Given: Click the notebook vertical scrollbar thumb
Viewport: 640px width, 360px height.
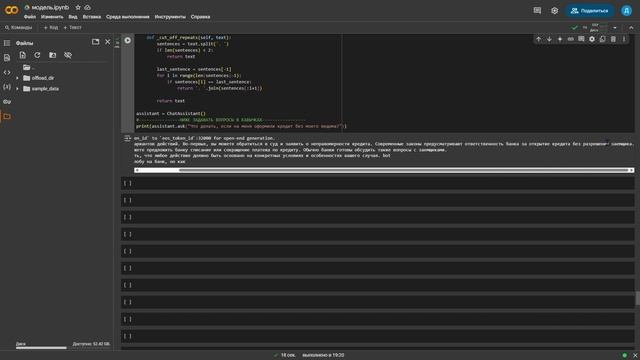Looking at the screenshot, I should [638, 298].
